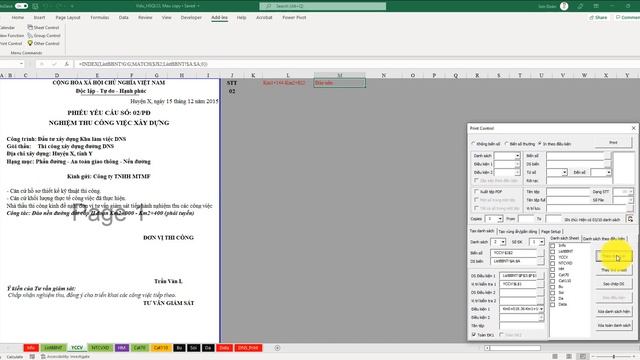Check the Xuất tệp PDF checkbox
640x360 pixels.
pyautogui.click(x=476, y=191)
